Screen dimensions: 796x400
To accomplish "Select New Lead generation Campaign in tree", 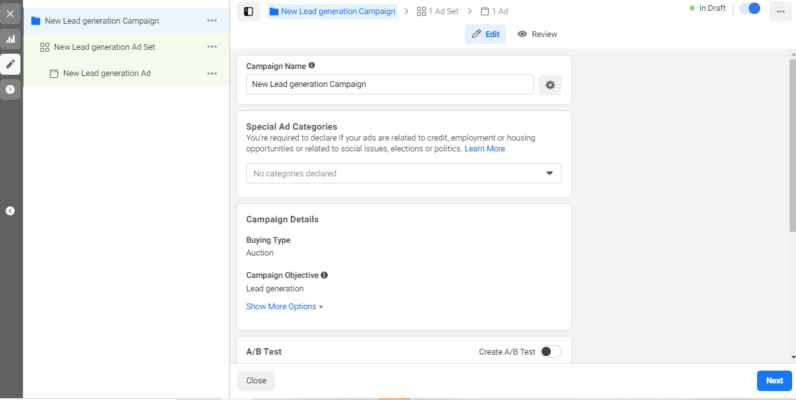I will point(102,21).
